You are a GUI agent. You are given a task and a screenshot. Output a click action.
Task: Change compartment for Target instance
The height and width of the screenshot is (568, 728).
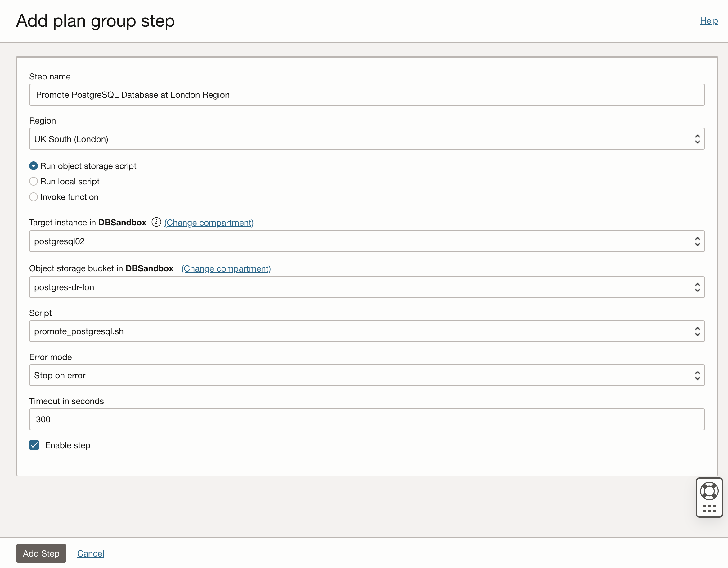point(209,223)
